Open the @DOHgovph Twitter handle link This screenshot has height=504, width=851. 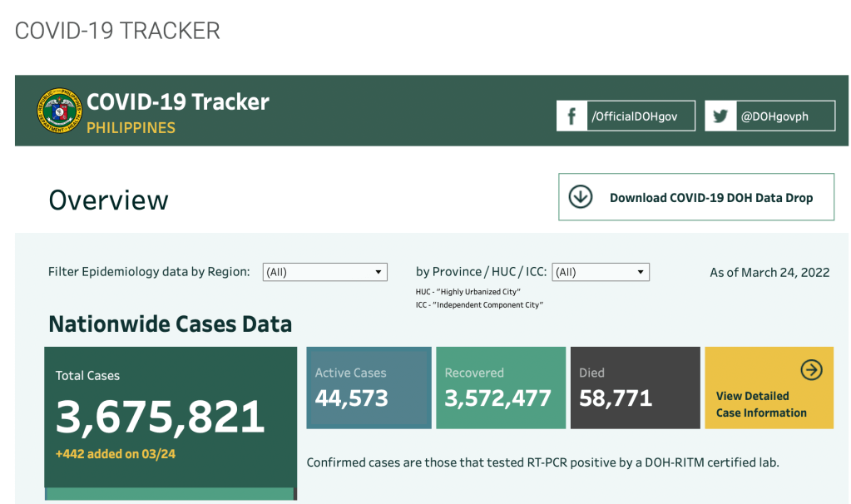coord(774,116)
